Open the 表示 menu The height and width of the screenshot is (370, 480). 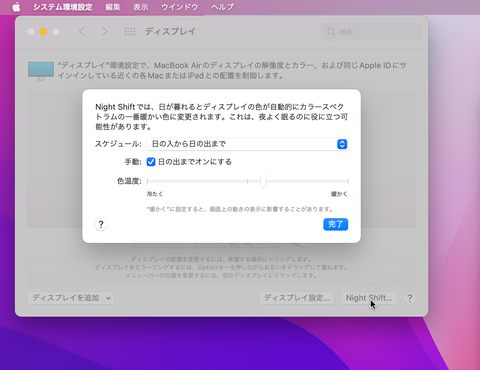(141, 7)
